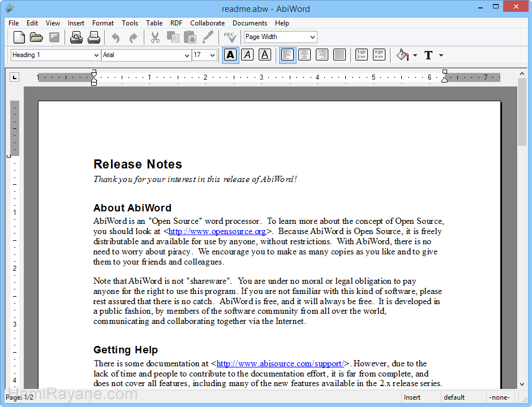This screenshot has height=407, width=532.
Task: Click '-none-' in status bar
Action: point(499,397)
